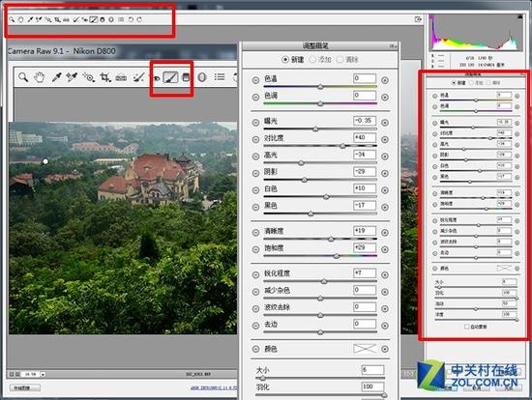Open the Radial Filter tool

(x=202, y=77)
